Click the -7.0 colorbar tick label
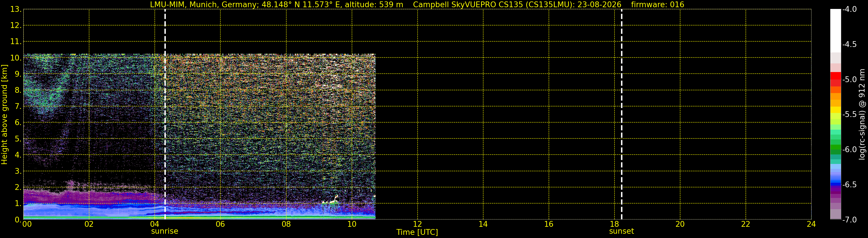This screenshot has height=238, width=868. coord(849,220)
